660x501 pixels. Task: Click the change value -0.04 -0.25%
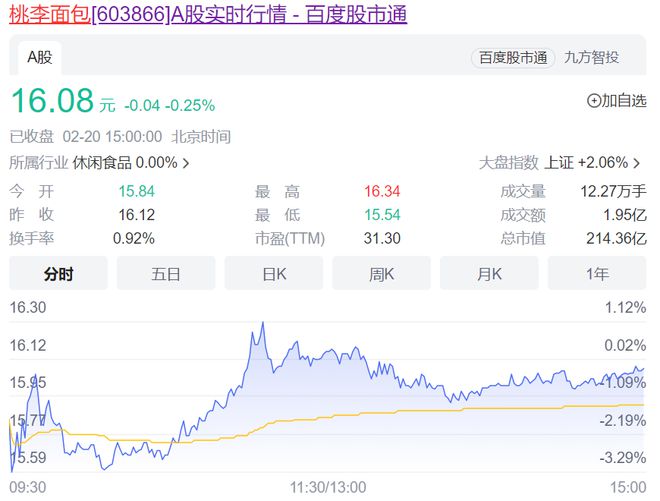170,105
